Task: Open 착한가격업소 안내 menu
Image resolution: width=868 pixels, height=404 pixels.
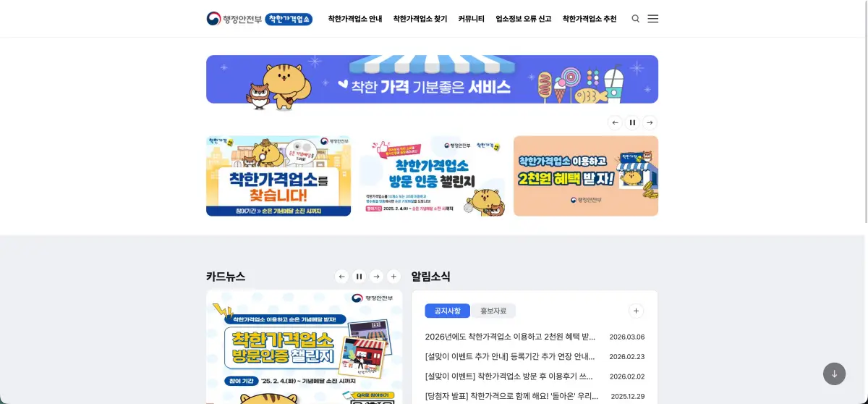Action: 355,19
